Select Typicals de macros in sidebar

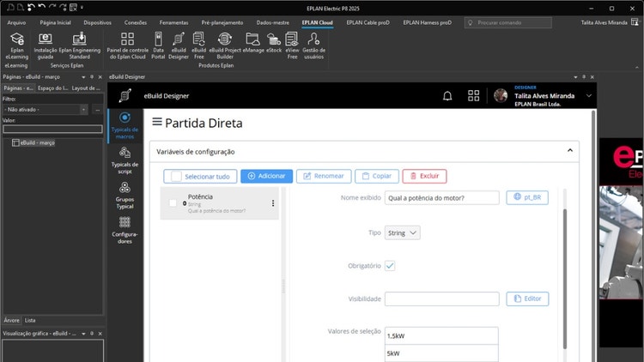point(125,124)
